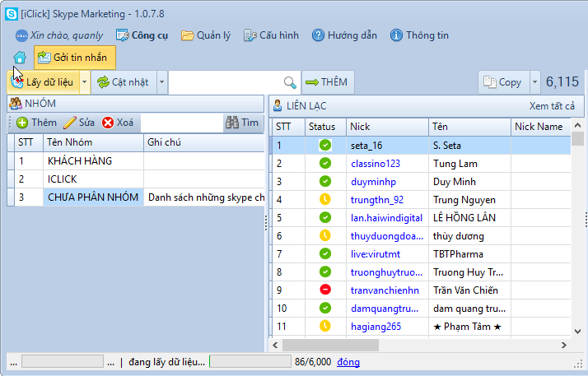Open the classino123 nick link
The height and width of the screenshot is (376, 588).
[x=376, y=164]
